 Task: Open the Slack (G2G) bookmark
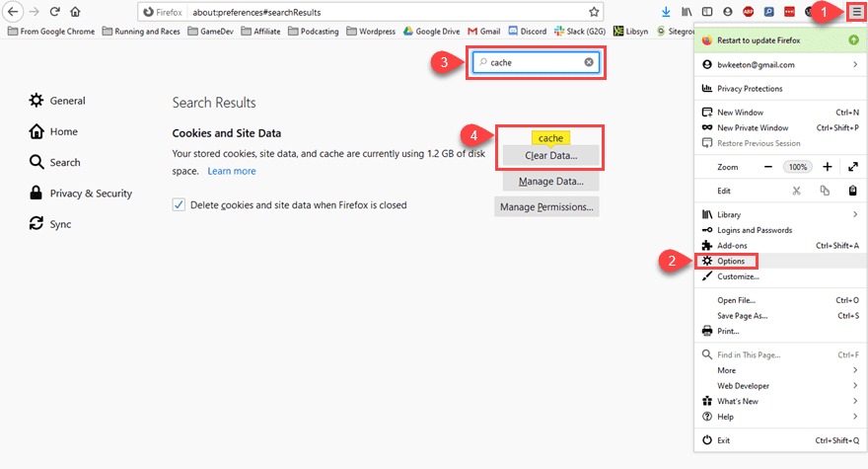[x=580, y=31]
